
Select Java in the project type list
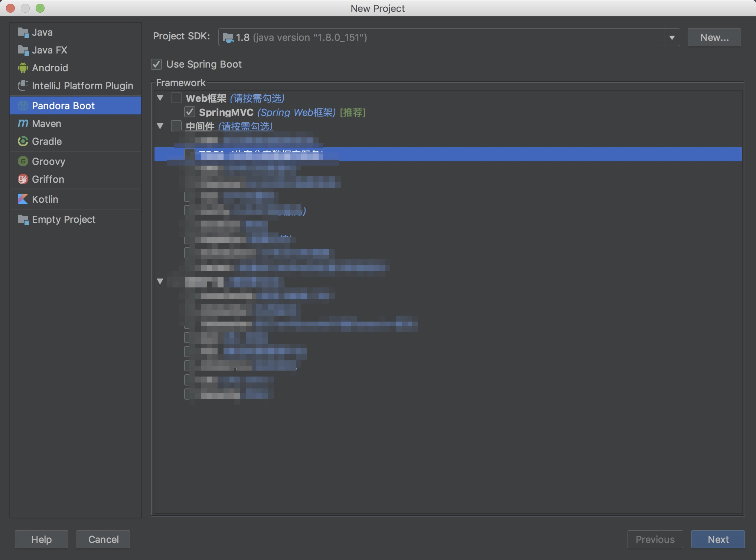click(75, 33)
